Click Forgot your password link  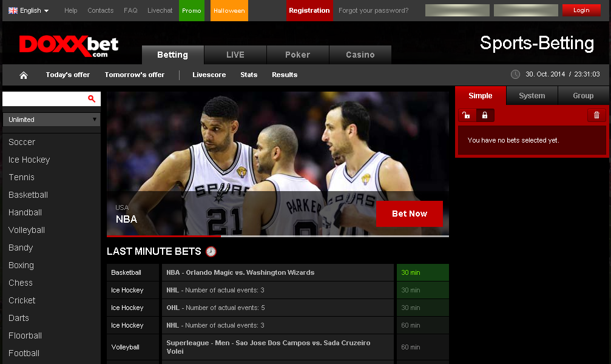pyautogui.click(x=373, y=10)
